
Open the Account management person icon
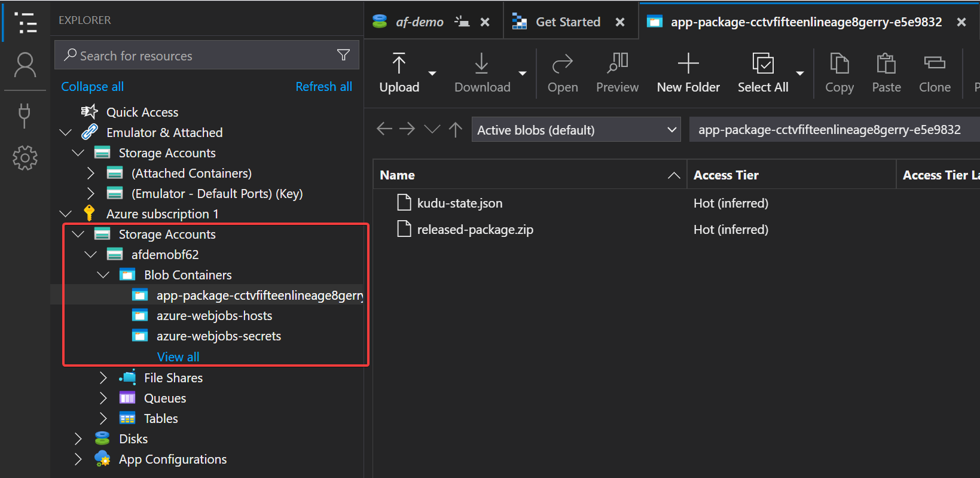pyautogui.click(x=25, y=65)
